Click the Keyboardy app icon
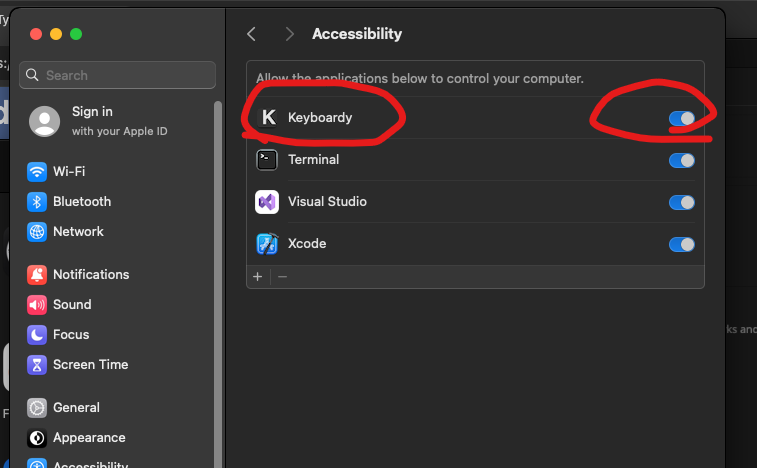 pos(268,117)
